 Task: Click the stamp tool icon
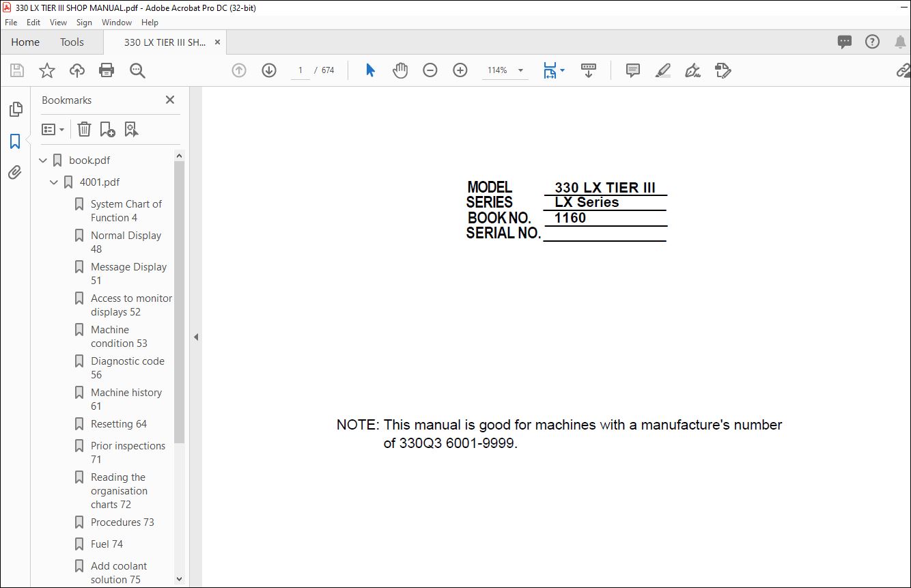pos(723,70)
